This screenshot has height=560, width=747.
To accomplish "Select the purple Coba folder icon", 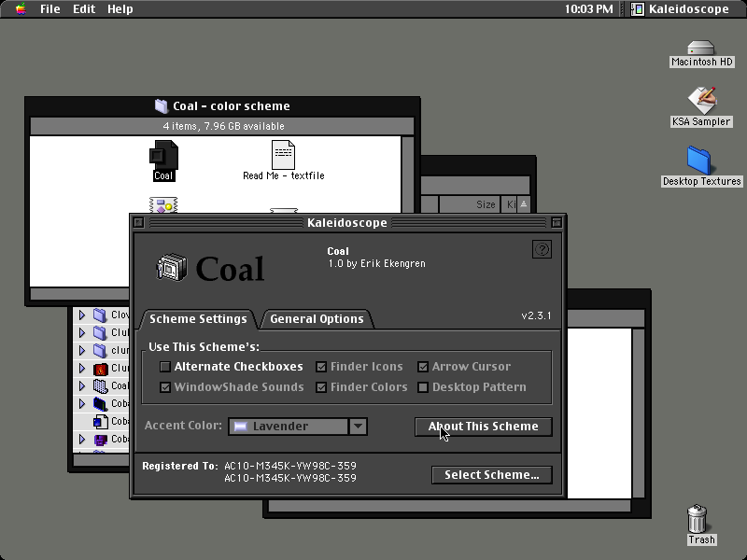I will click(x=100, y=439).
